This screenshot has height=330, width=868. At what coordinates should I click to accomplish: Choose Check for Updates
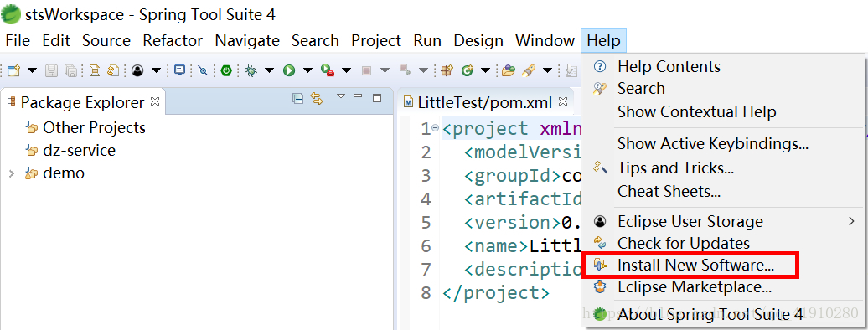tap(723, 244)
